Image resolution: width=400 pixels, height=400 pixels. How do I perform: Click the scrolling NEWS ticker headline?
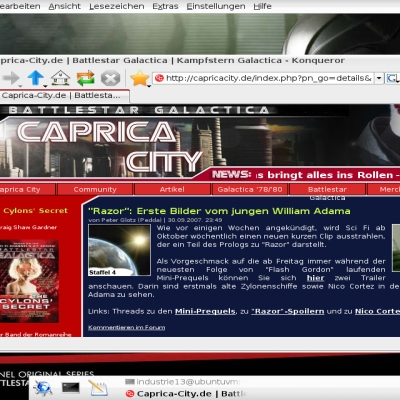click(328, 175)
